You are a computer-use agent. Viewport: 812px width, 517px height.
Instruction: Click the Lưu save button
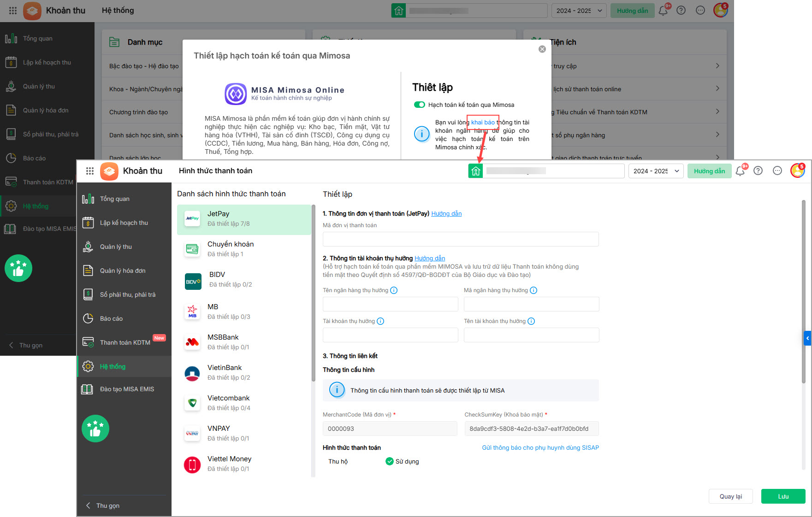783,496
